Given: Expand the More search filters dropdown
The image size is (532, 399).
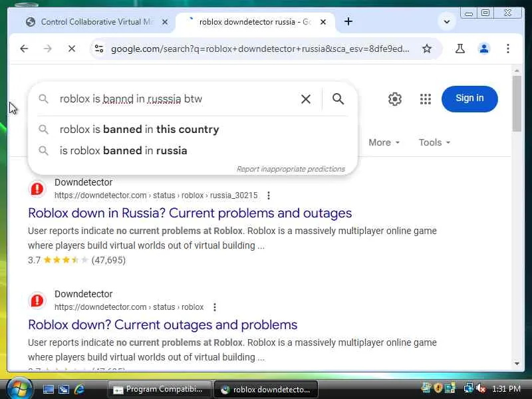Looking at the screenshot, I should click(x=384, y=142).
